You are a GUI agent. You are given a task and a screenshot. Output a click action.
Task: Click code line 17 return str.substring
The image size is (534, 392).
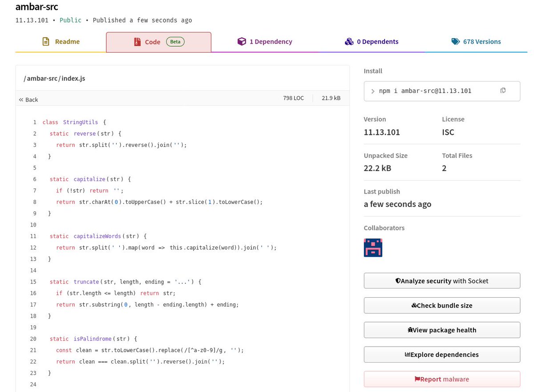[x=148, y=304]
